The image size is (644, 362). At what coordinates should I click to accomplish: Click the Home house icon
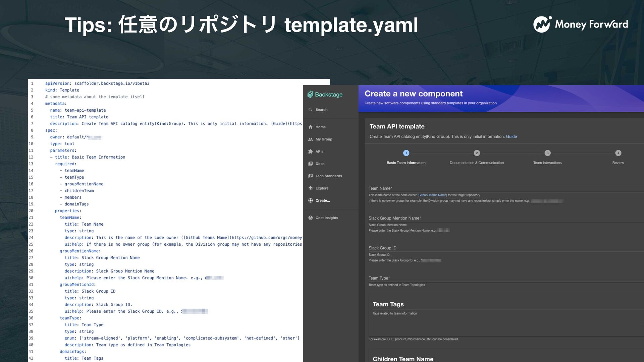pos(310,127)
